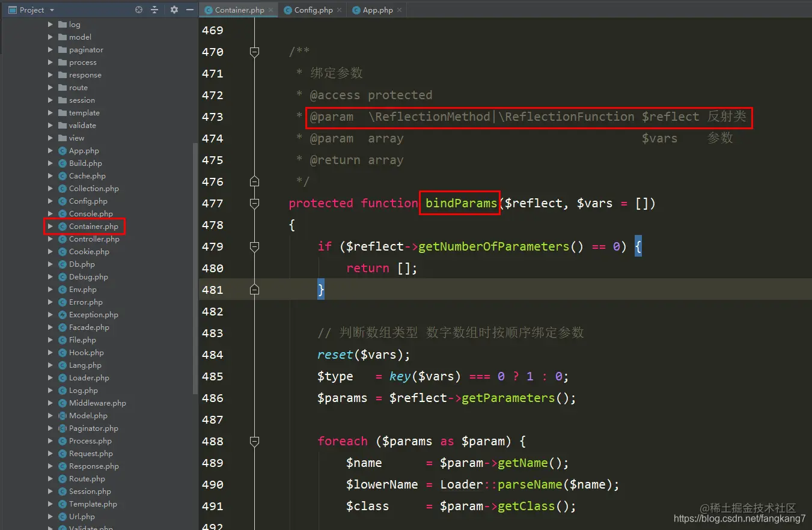812x530 pixels.
Task: Fold the if block at line 479
Action: (254, 247)
